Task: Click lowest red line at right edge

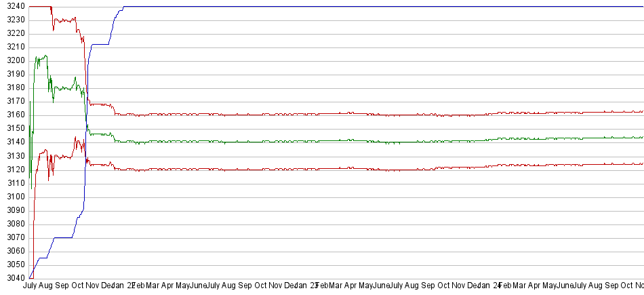Action: point(640,163)
